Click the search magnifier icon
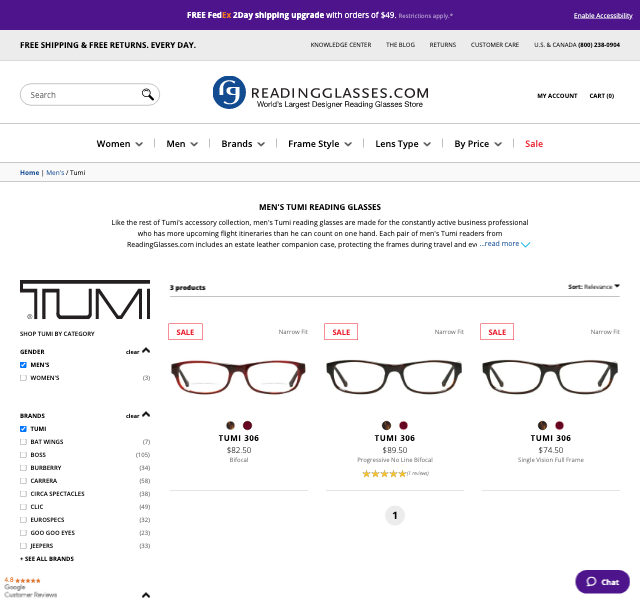The height and width of the screenshot is (600, 640). coord(147,94)
